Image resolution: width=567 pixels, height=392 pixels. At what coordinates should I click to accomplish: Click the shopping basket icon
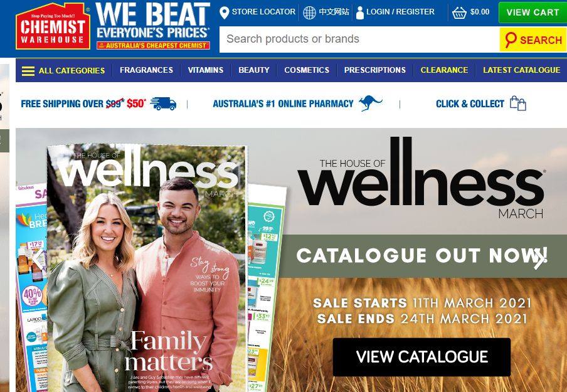click(459, 13)
